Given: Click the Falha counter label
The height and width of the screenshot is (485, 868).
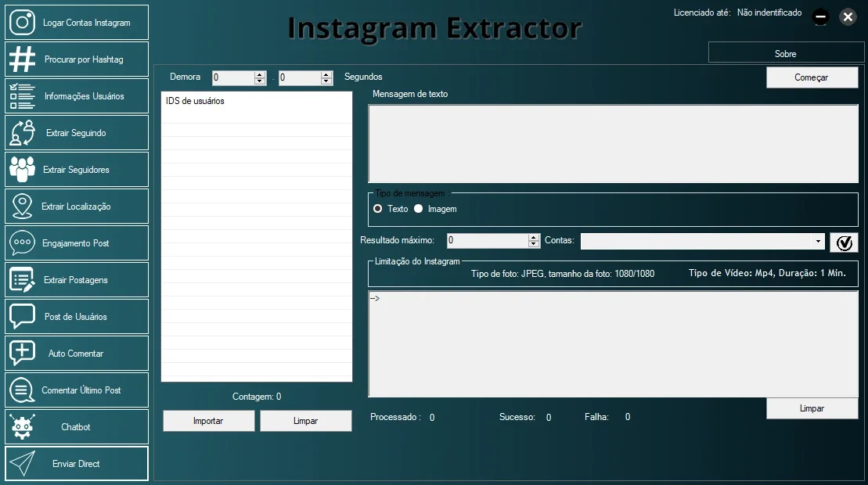Looking at the screenshot, I should [x=596, y=417].
